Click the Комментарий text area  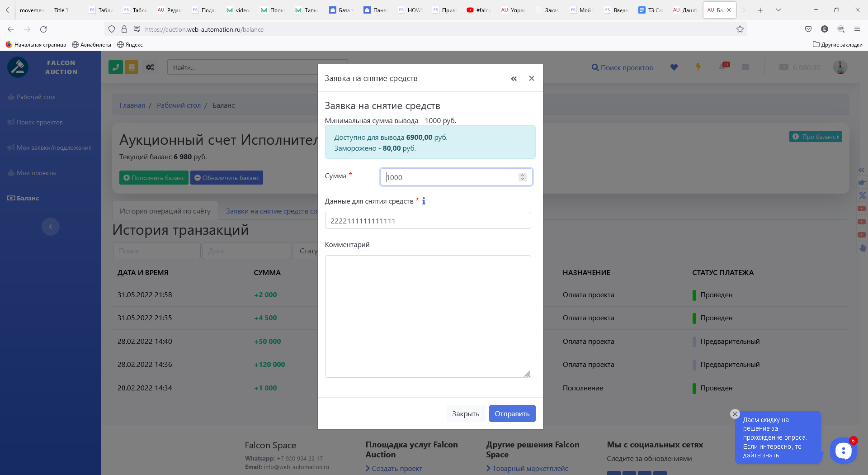(428, 316)
